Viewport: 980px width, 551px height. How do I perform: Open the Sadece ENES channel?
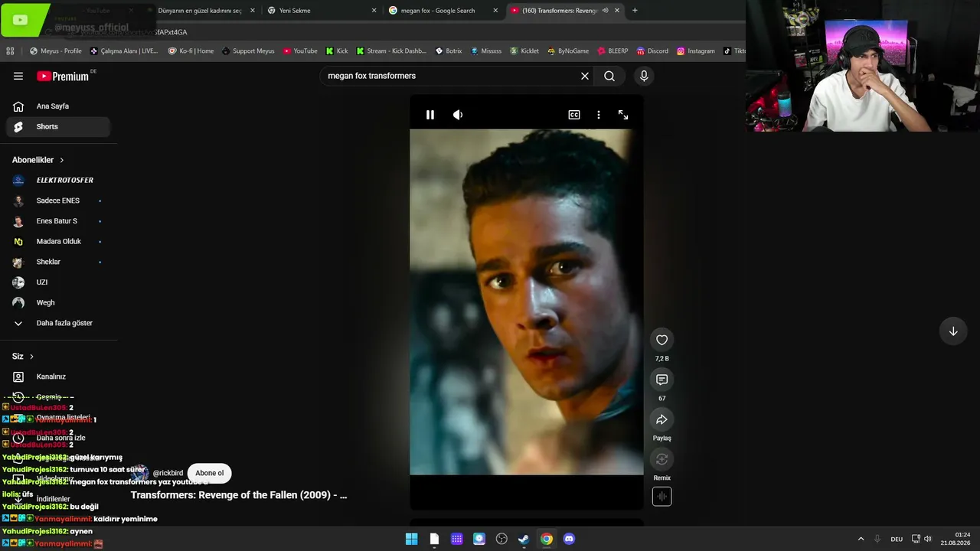click(58, 201)
